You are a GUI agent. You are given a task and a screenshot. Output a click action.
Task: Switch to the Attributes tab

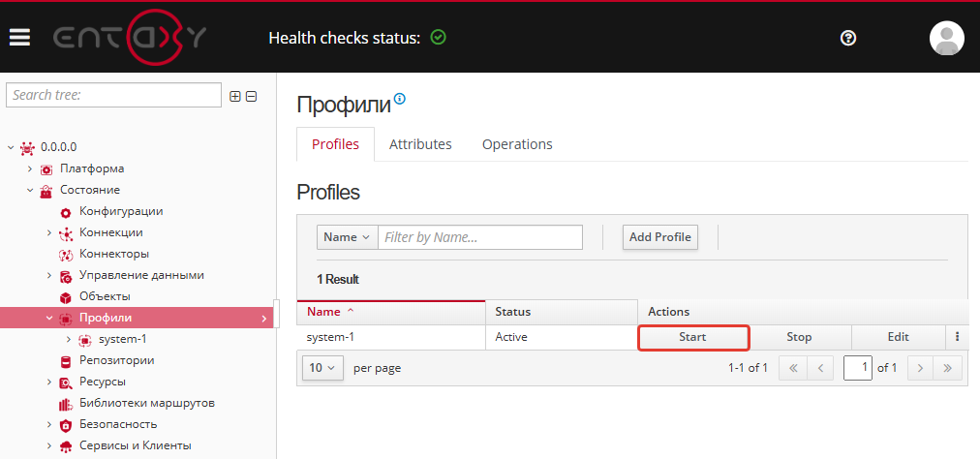[x=420, y=144]
